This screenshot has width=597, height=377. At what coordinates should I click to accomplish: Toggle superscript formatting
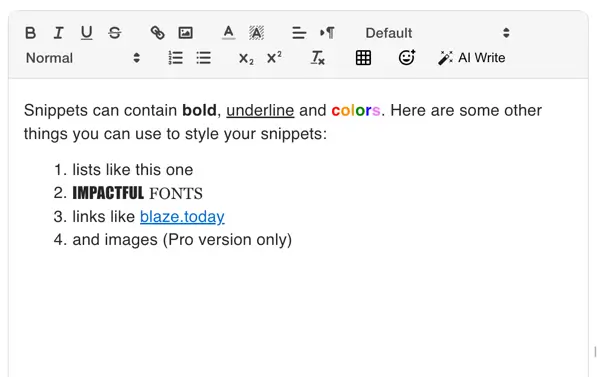(274, 58)
